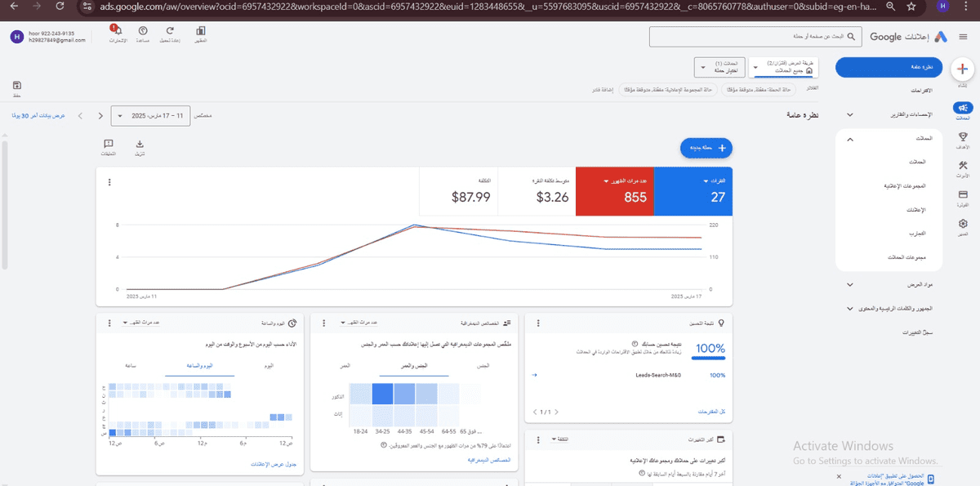
Task: Switch to Day tab in Day and hour card
Action: (269, 366)
